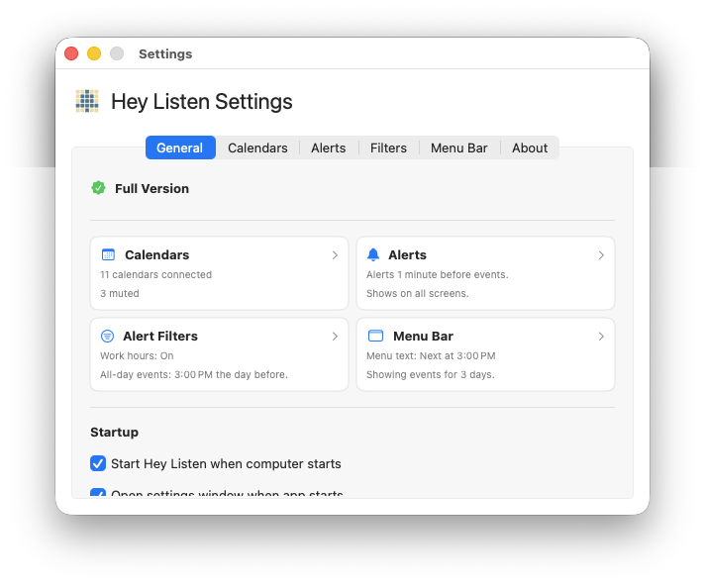
Task: Expand the Alerts card chevron
Action: point(601,254)
